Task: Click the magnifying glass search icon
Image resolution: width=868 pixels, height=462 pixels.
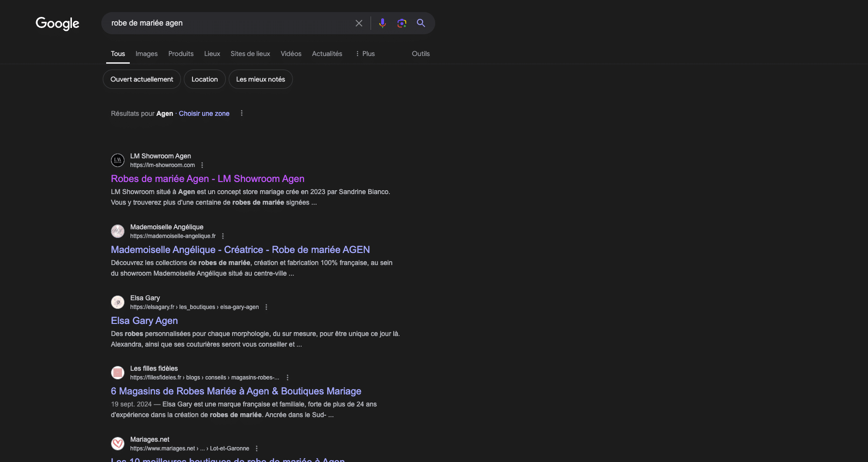Action: coord(421,23)
